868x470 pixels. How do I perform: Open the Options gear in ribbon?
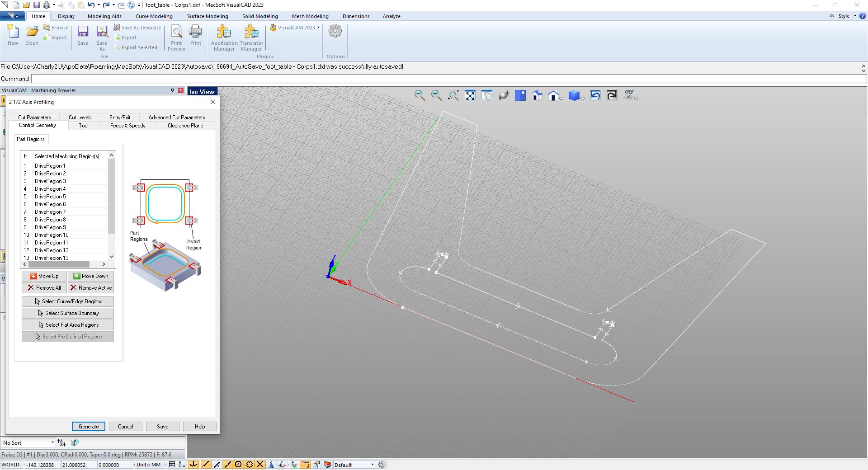coord(335,31)
